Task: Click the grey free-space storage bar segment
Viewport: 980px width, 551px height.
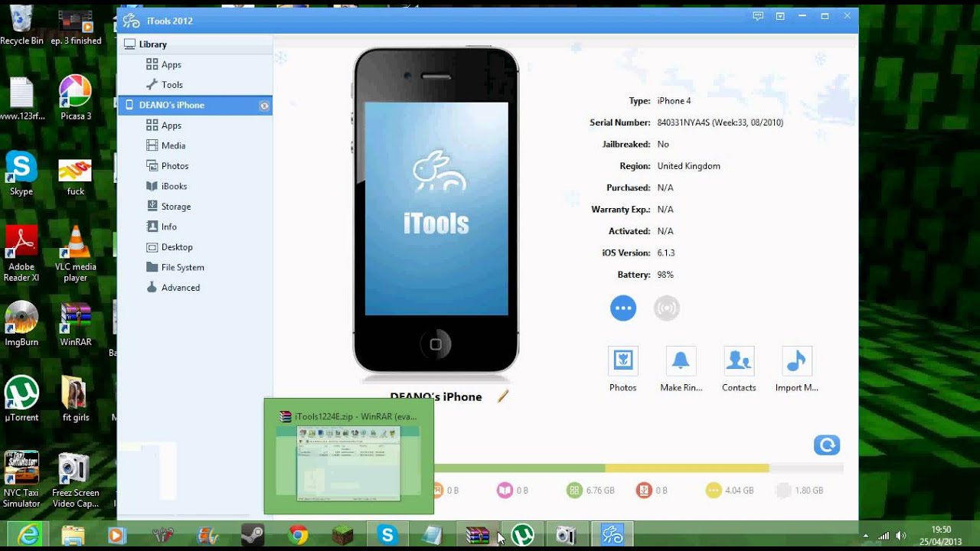Action: (806, 468)
